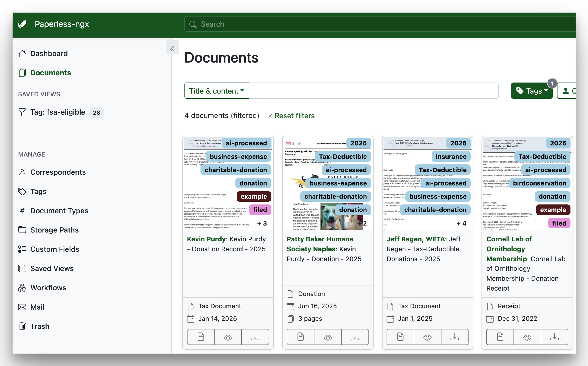Download the Kevin Purdy donation record

coord(255,337)
